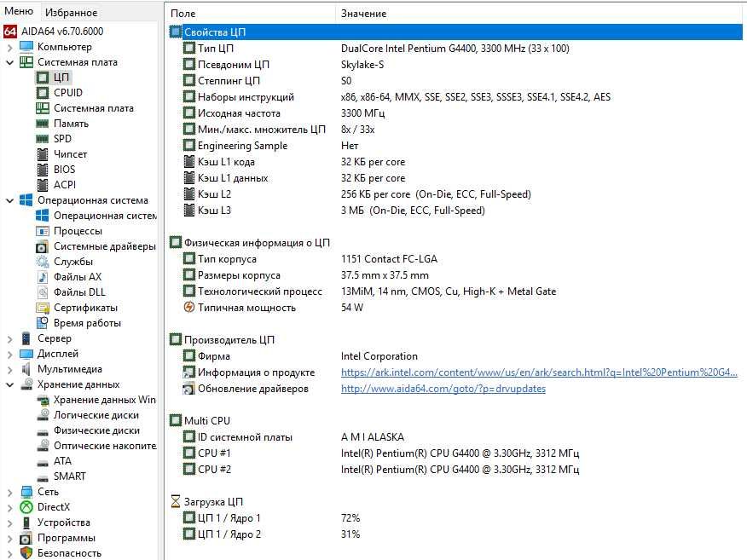747x560 pixels.
Task: Select the Свойства ЦП header row
Action: [x=455, y=32]
